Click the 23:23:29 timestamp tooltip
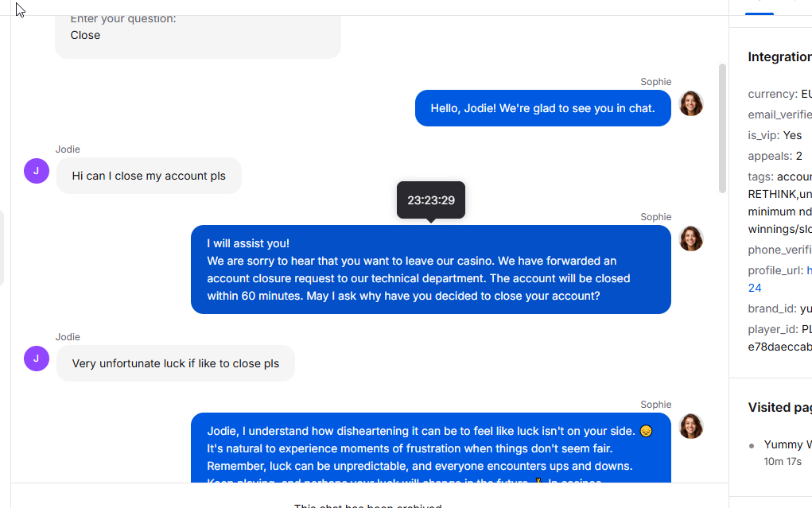Viewport: 812px width, 508px height. coord(431,200)
